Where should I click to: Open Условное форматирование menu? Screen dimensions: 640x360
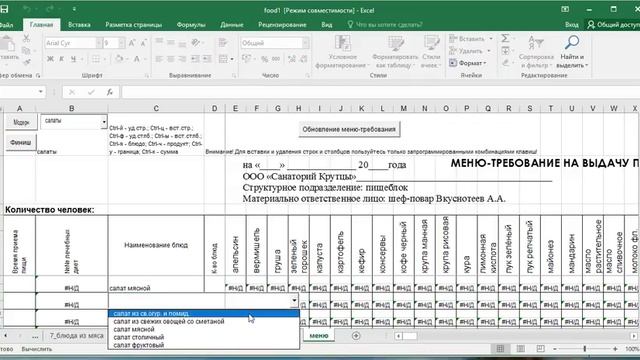pos(342,52)
